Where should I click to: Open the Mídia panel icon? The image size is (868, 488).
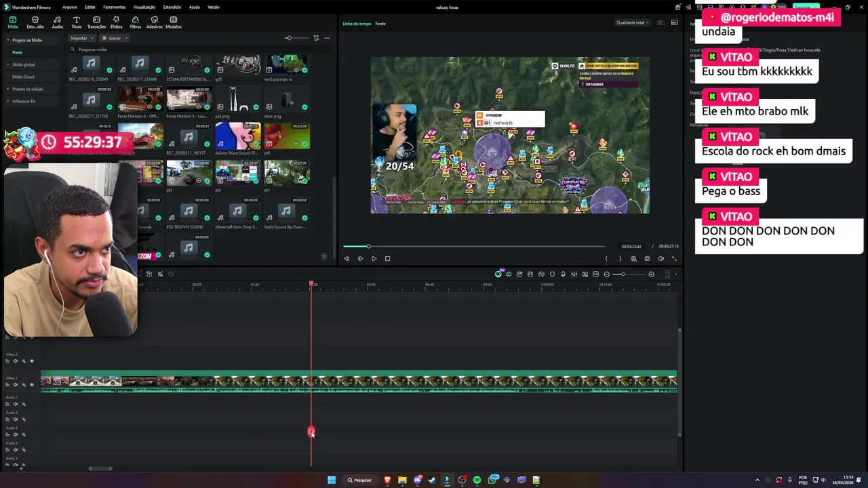click(x=13, y=22)
